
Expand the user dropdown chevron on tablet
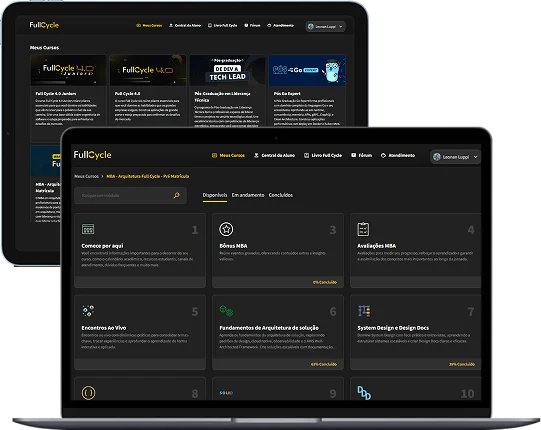click(341, 26)
